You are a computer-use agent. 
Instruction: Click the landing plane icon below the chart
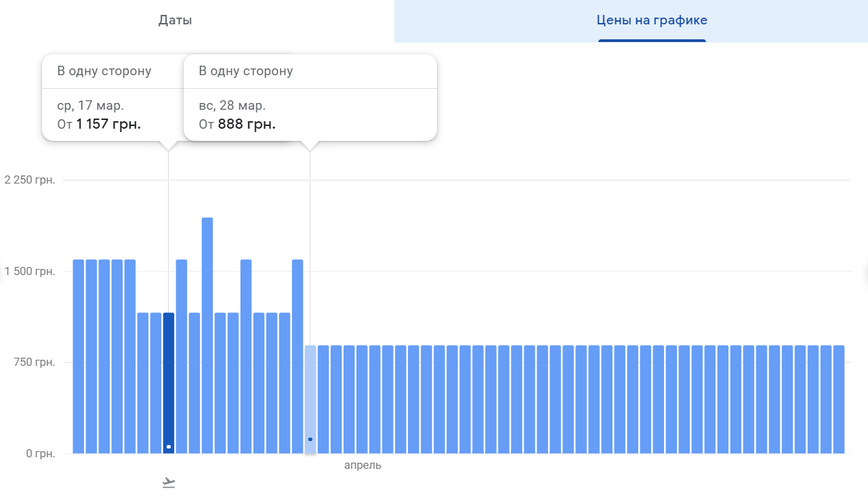(169, 482)
